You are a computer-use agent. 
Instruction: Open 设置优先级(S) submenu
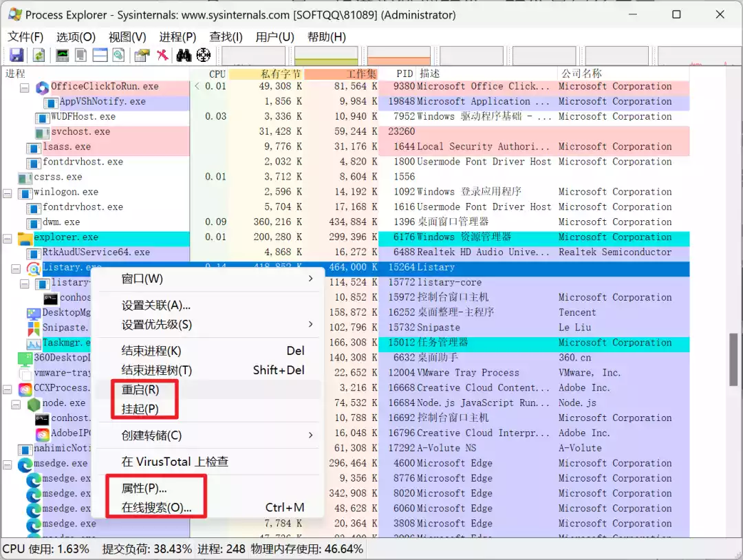[x=208, y=325]
